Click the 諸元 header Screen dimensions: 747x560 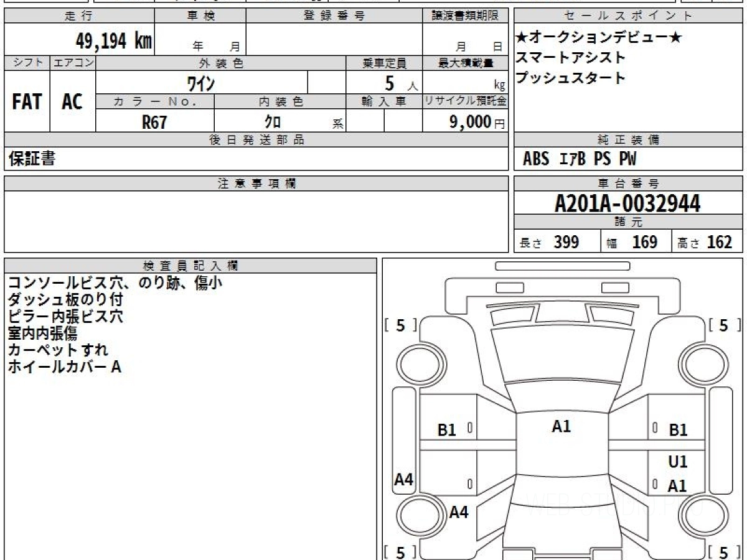(629, 222)
